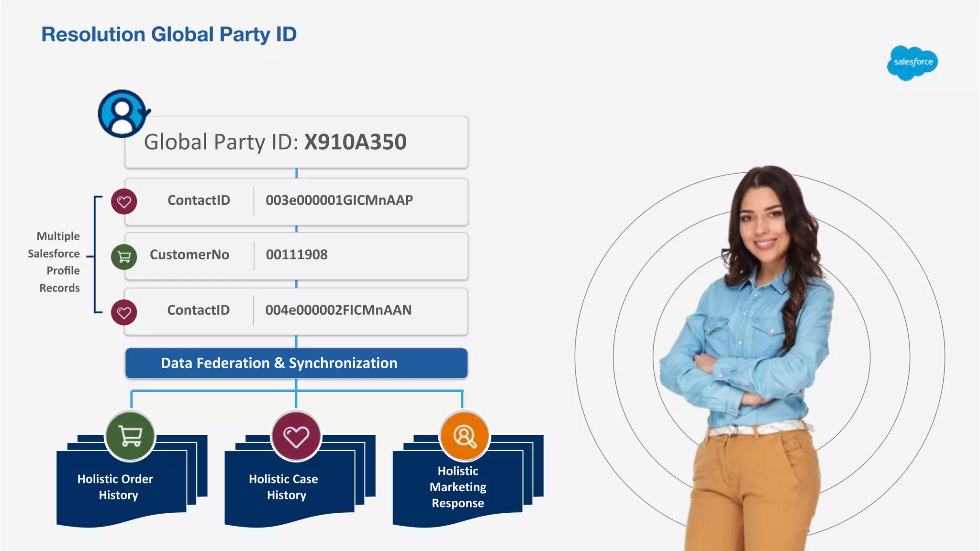980x551 pixels.
Task: Click the blue user profile icon
Action: (x=123, y=114)
